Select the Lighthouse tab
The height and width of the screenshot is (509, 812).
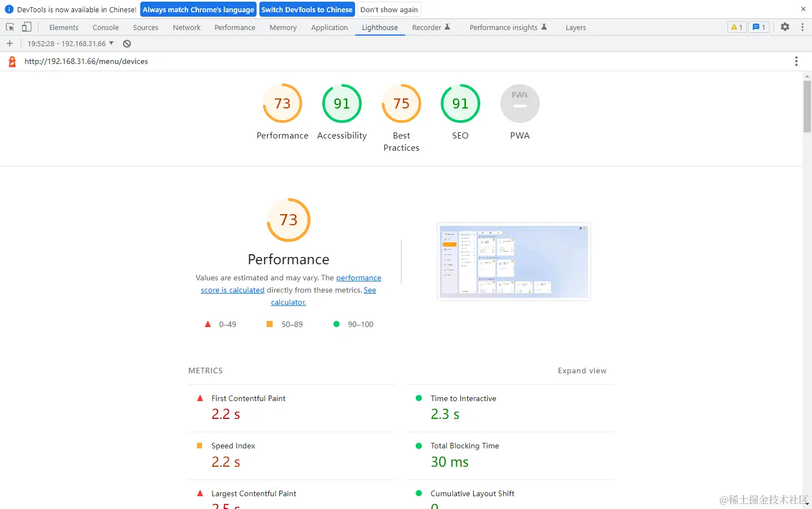[380, 27]
